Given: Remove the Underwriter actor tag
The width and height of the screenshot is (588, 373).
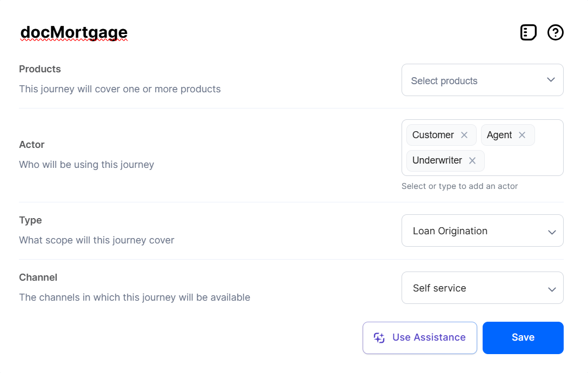Looking at the screenshot, I should (472, 160).
